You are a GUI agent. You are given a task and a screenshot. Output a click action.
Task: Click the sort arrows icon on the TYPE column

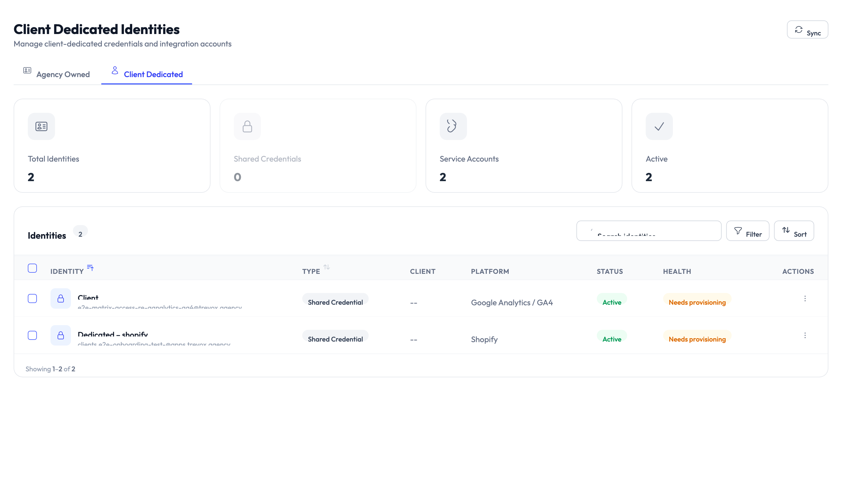tap(327, 267)
